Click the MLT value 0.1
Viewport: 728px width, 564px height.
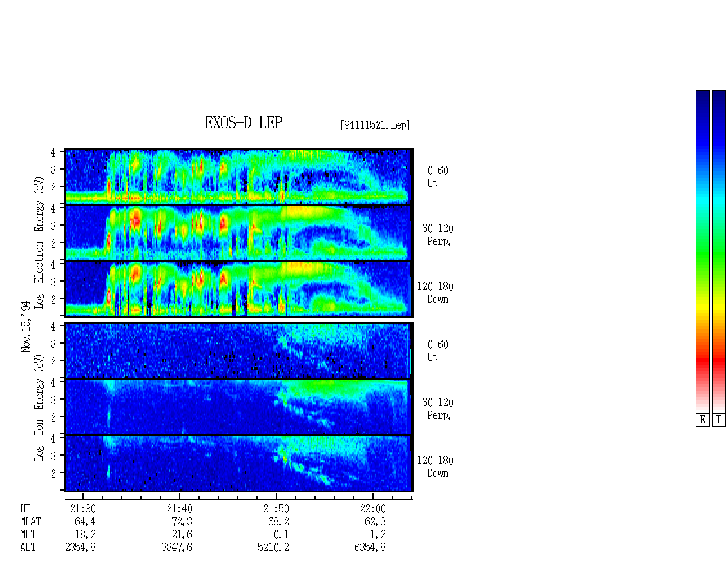[x=282, y=535]
